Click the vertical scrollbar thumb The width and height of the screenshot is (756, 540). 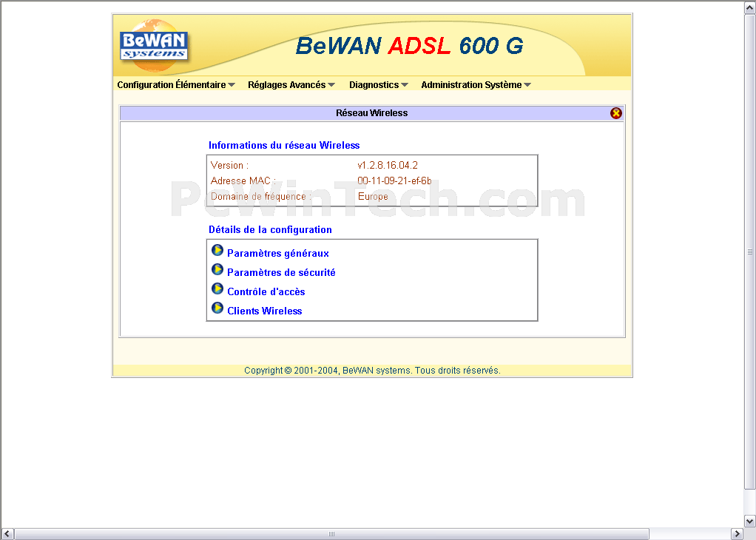(x=750, y=252)
